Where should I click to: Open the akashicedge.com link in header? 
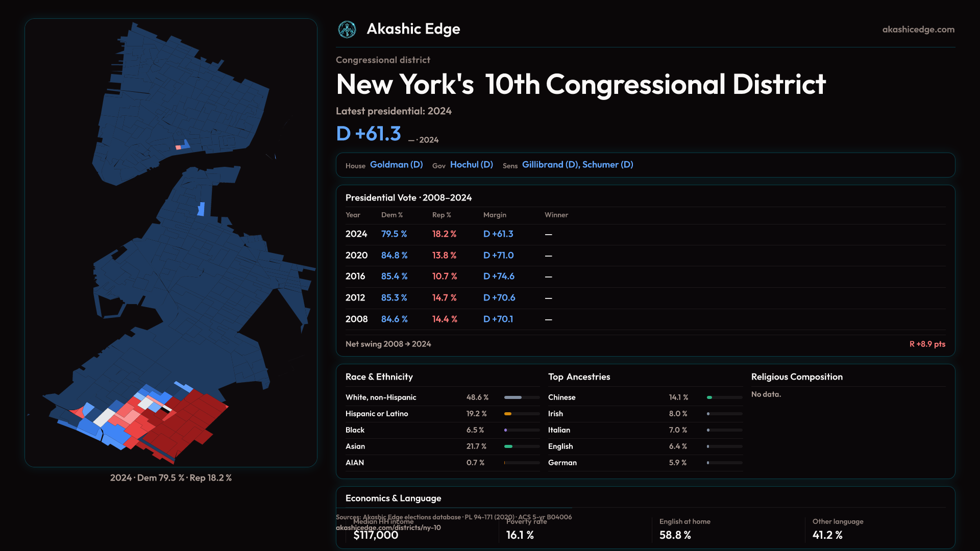tap(918, 30)
